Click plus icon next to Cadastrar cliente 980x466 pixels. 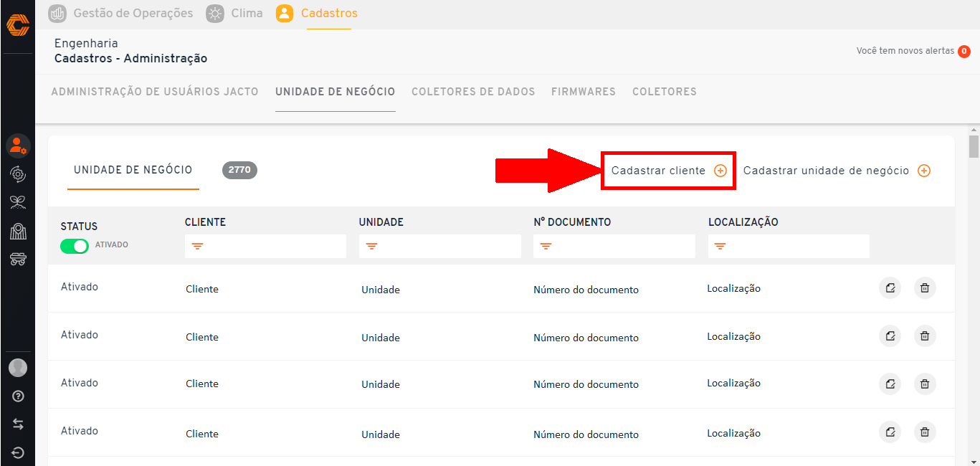tap(720, 171)
